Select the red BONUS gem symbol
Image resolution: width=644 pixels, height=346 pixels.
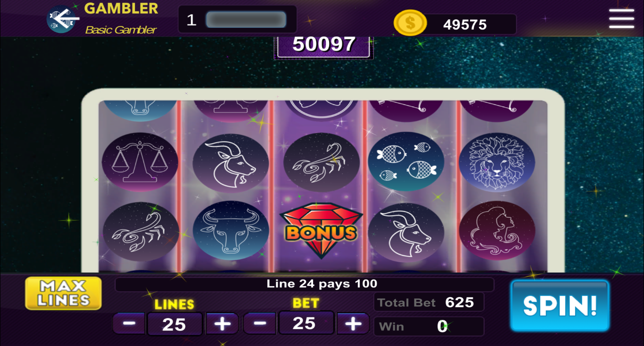[321, 230]
